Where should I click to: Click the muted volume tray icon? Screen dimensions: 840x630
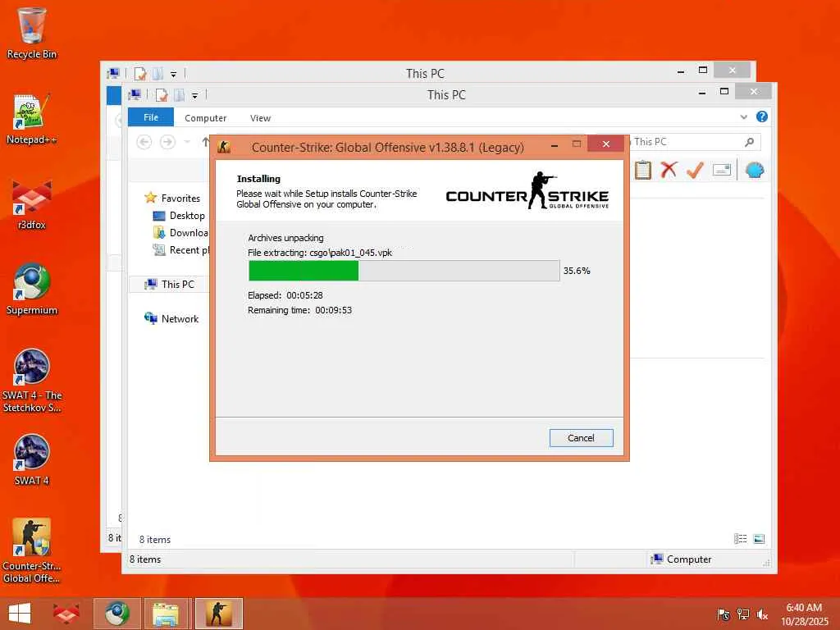pos(762,614)
